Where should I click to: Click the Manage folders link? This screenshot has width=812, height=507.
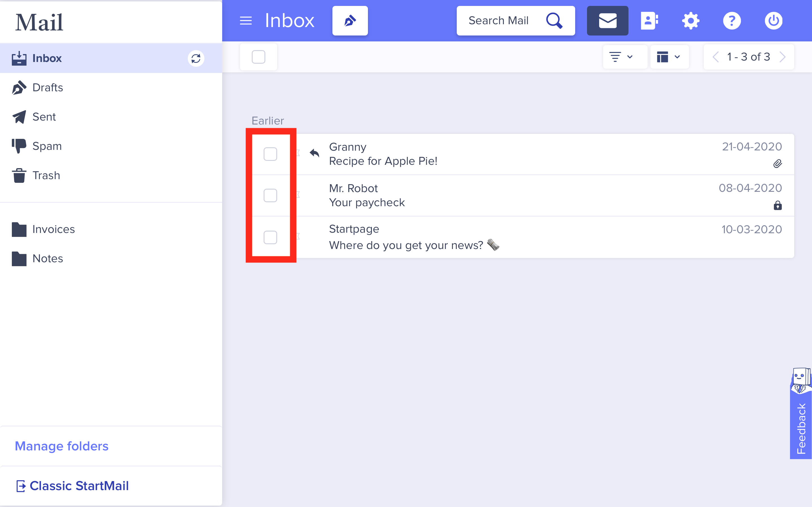coord(61,446)
